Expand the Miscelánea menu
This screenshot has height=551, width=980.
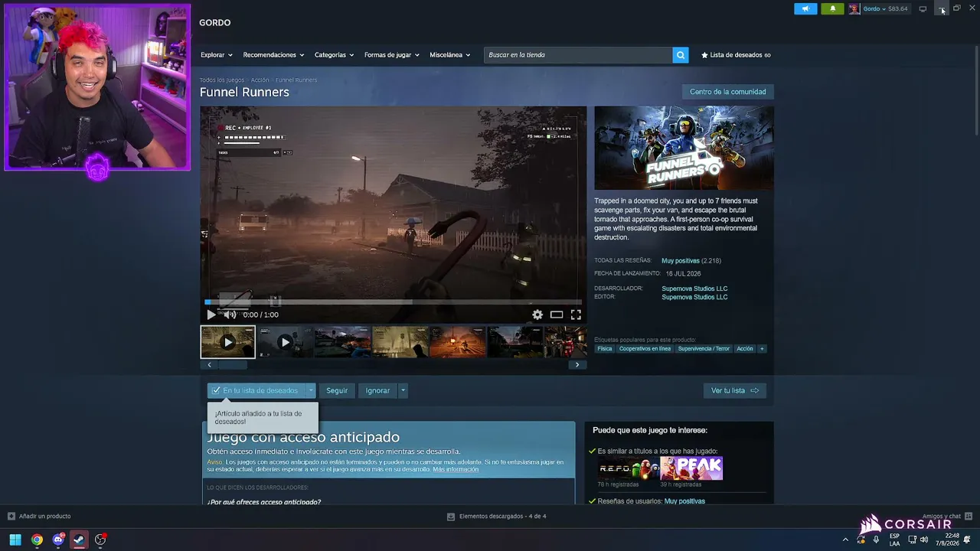point(449,55)
